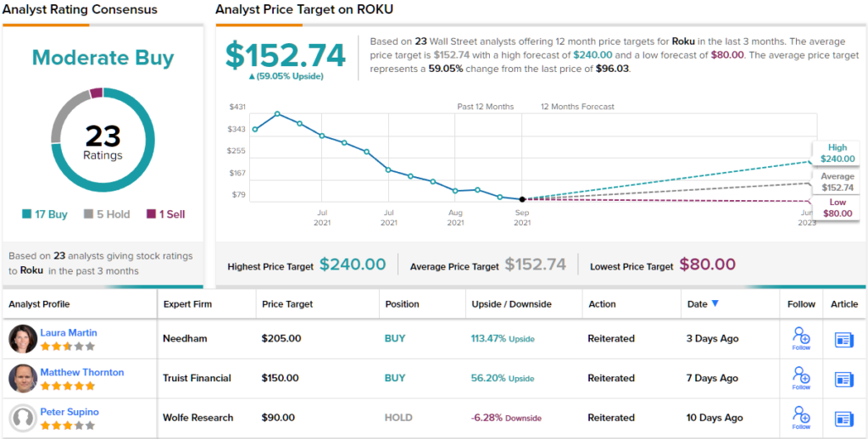Click the Upside / Downside column header
Viewport: 868px width, 439px height.
(511, 304)
